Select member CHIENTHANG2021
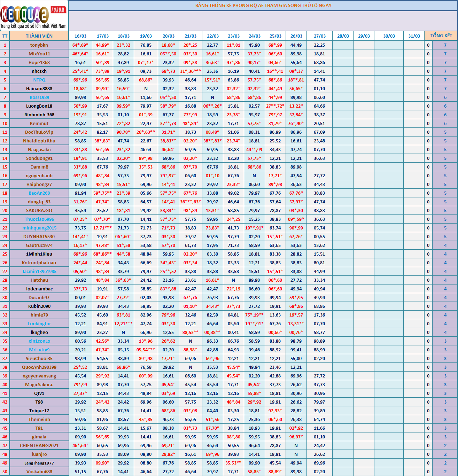458x476 pixels. point(39,445)
